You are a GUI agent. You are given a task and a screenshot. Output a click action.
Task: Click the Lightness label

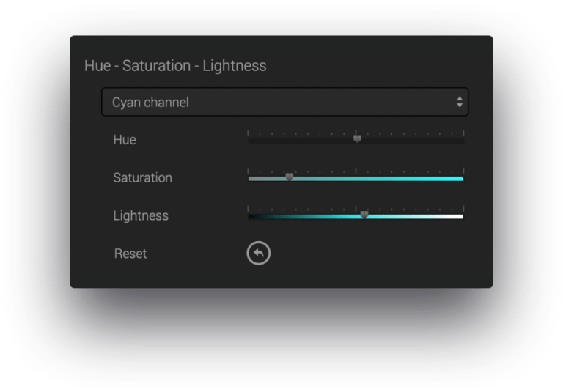(141, 215)
